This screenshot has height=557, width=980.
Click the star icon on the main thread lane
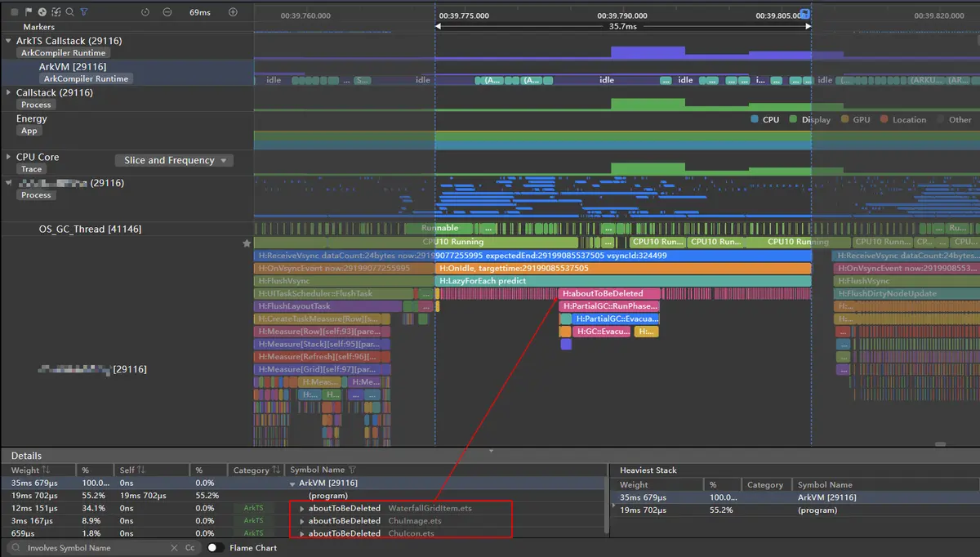[247, 243]
